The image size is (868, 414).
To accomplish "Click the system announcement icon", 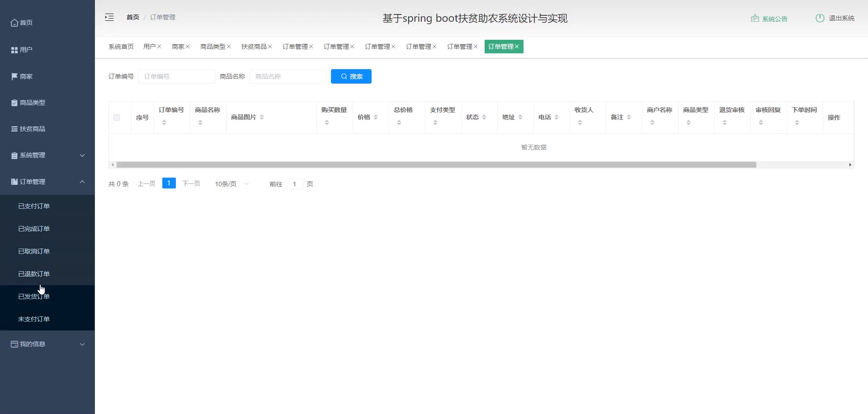I will [755, 19].
